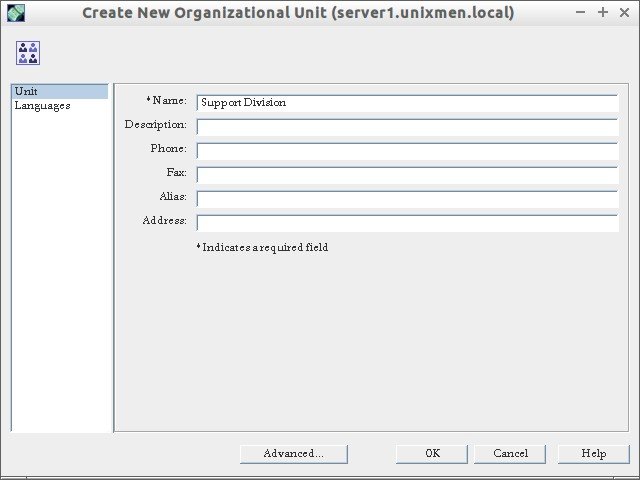Maximize the window with plus icon
640x480 pixels.
click(603, 13)
